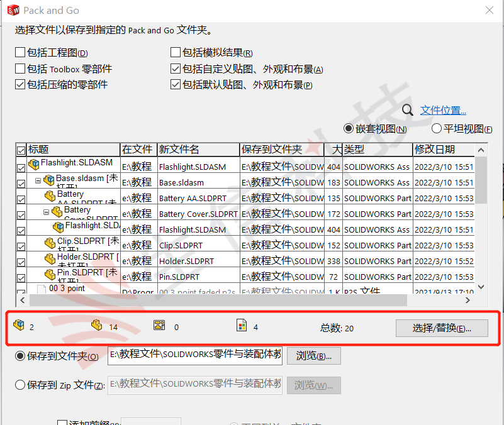Click the 标题 column header
504x425 pixels.
click(73, 150)
